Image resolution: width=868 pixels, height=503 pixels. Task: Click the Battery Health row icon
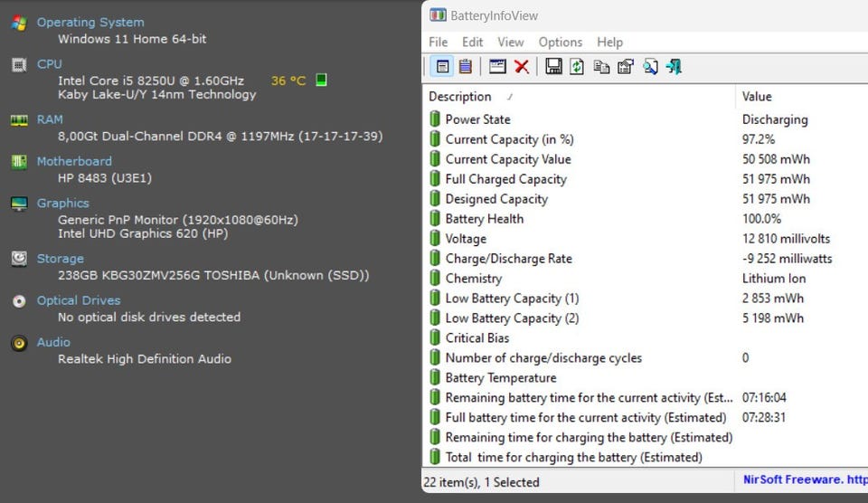(x=435, y=218)
